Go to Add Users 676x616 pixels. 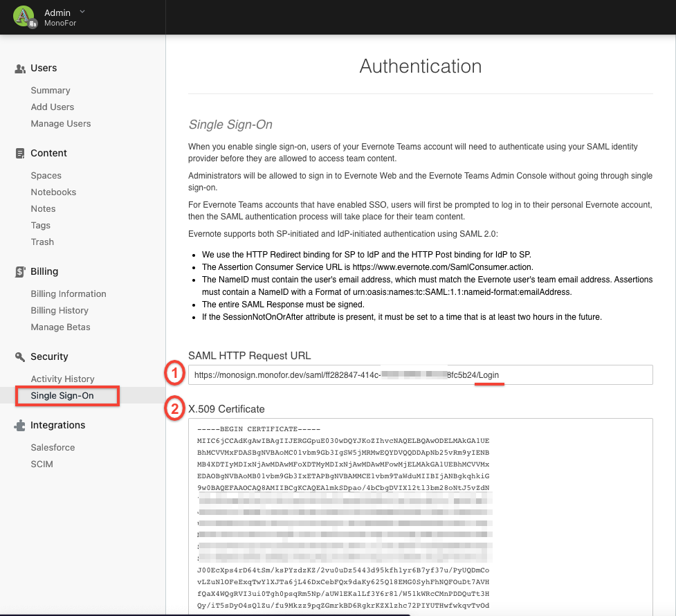point(53,107)
